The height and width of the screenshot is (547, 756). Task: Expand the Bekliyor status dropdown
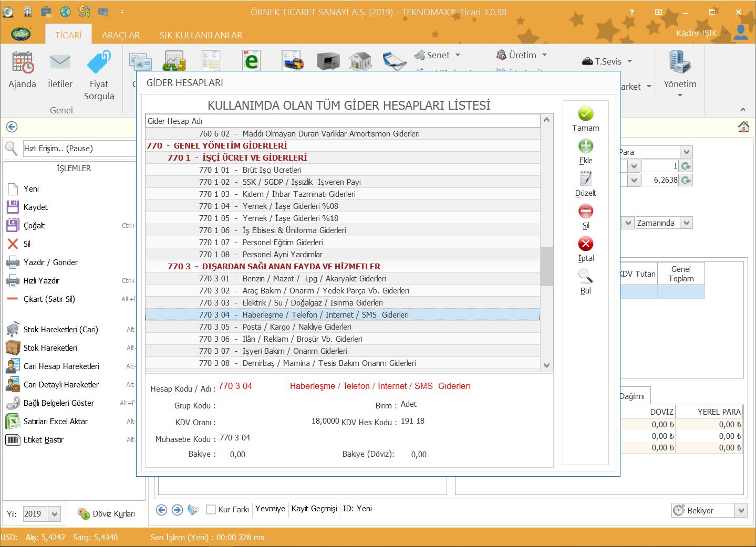click(741, 510)
